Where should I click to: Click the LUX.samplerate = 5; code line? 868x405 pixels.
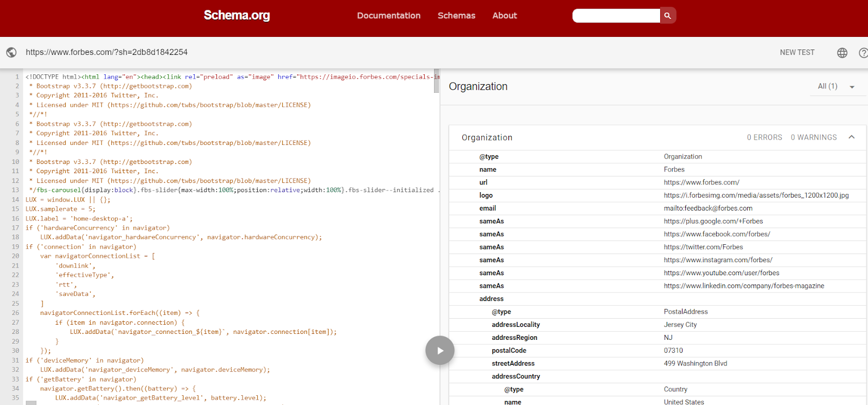[x=60, y=209]
